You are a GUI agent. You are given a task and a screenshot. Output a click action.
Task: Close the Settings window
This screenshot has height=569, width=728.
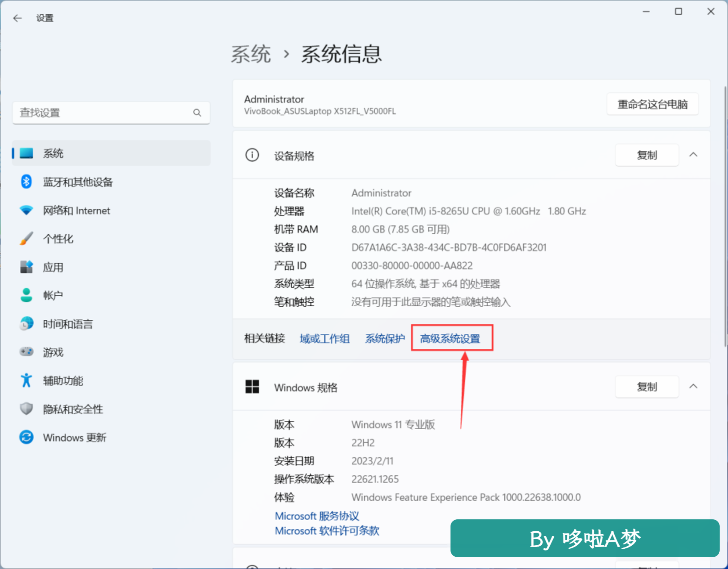[711, 12]
